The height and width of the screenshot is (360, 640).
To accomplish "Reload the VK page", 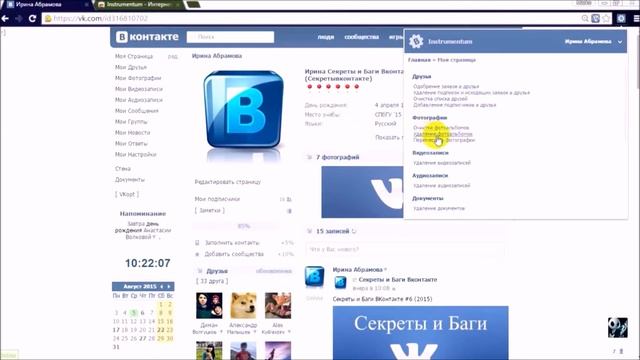I will (x=33, y=18).
